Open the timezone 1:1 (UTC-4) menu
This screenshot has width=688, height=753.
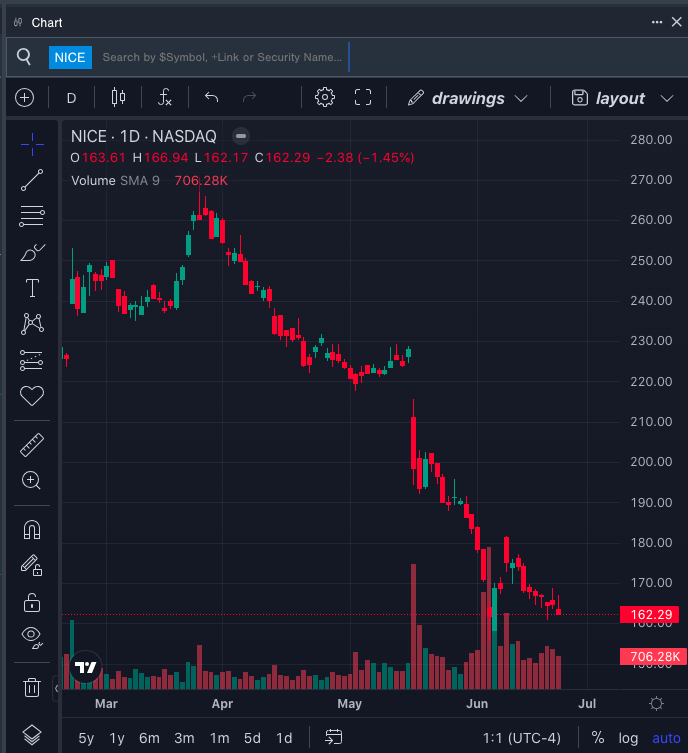tap(521, 738)
